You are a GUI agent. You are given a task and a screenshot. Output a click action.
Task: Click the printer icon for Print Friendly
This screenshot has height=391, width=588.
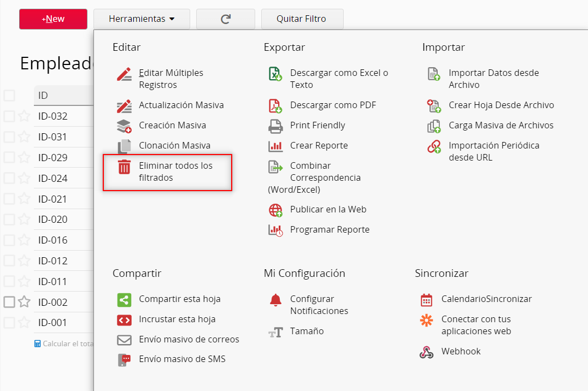(275, 126)
